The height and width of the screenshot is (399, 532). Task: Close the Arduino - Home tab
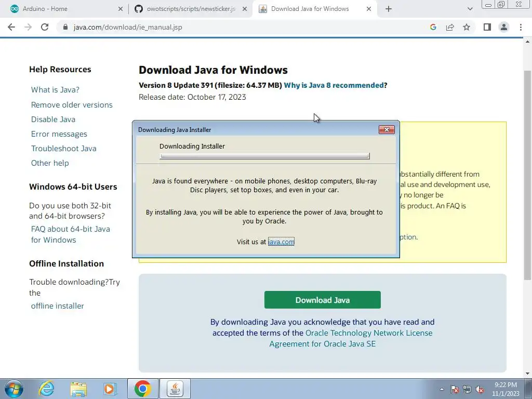[x=121, y=9]
